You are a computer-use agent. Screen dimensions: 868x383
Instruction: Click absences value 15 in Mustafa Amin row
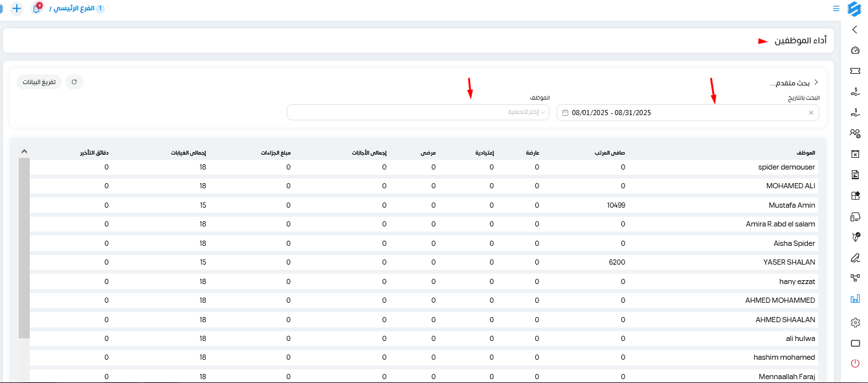coord(203,205)
